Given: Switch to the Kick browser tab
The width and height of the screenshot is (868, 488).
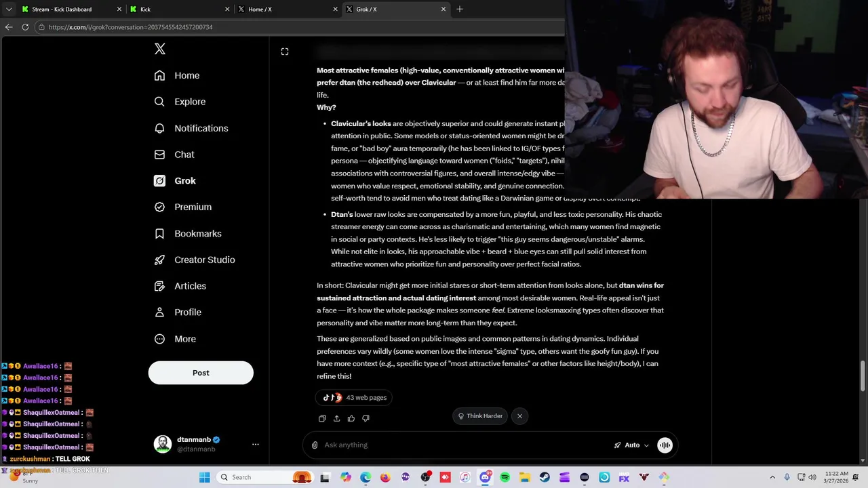Looking at the screenshot, I should (x=180, y=9).
